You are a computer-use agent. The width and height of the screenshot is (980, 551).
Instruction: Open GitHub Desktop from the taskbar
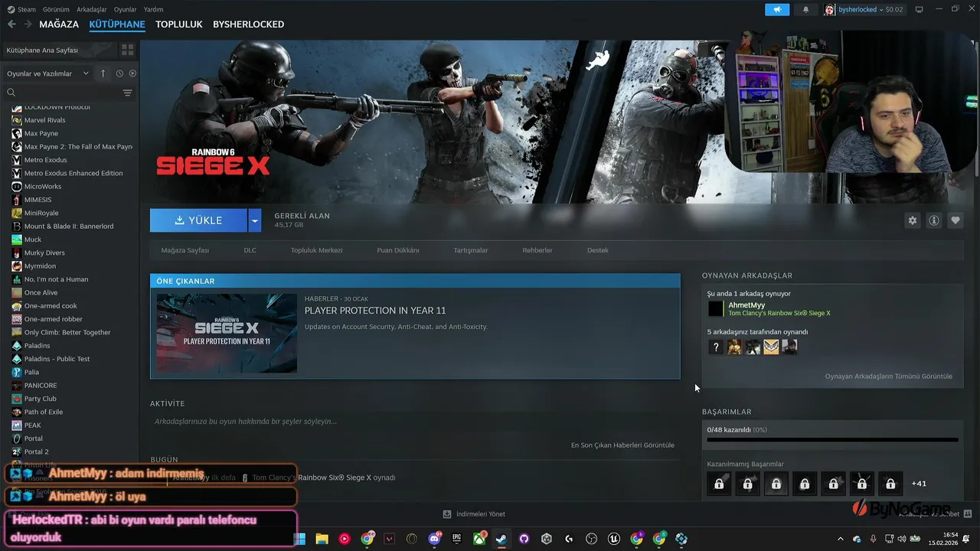point(524,539)
